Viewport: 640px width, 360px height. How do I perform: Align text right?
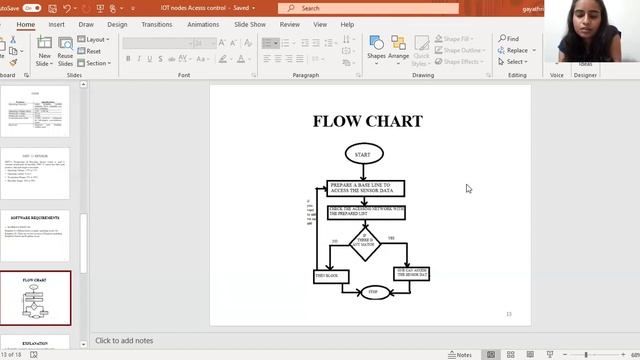click(289, 59)
